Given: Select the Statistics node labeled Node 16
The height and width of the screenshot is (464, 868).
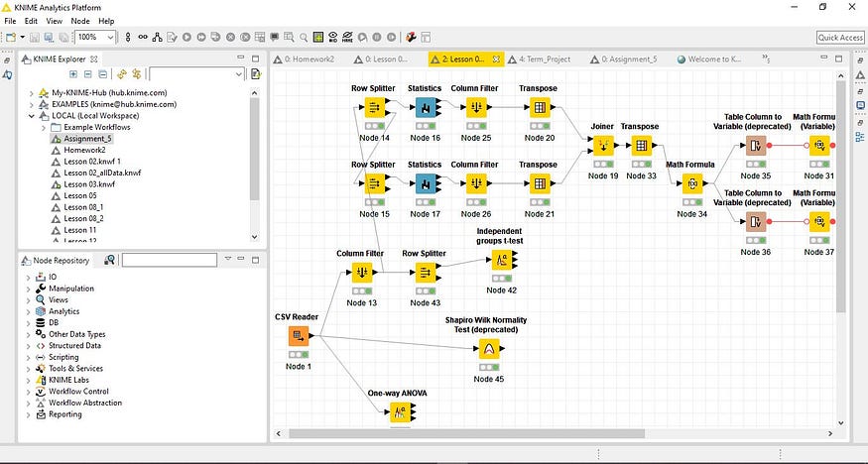Looking at the screenshot, I should pos(426,107).
